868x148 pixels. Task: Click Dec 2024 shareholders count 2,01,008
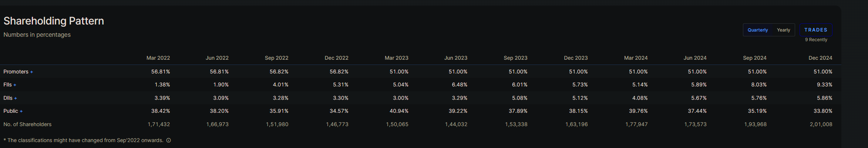click(821, 124)
